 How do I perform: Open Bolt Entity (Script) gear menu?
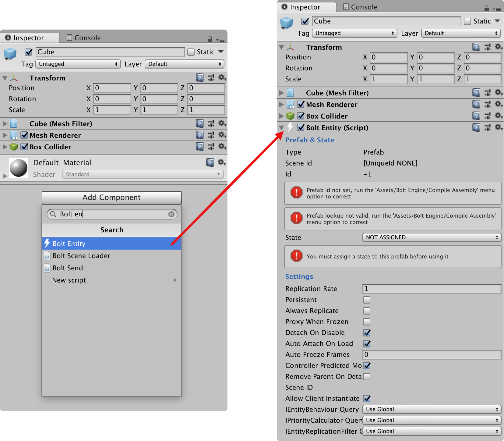(x=499, y=127)
